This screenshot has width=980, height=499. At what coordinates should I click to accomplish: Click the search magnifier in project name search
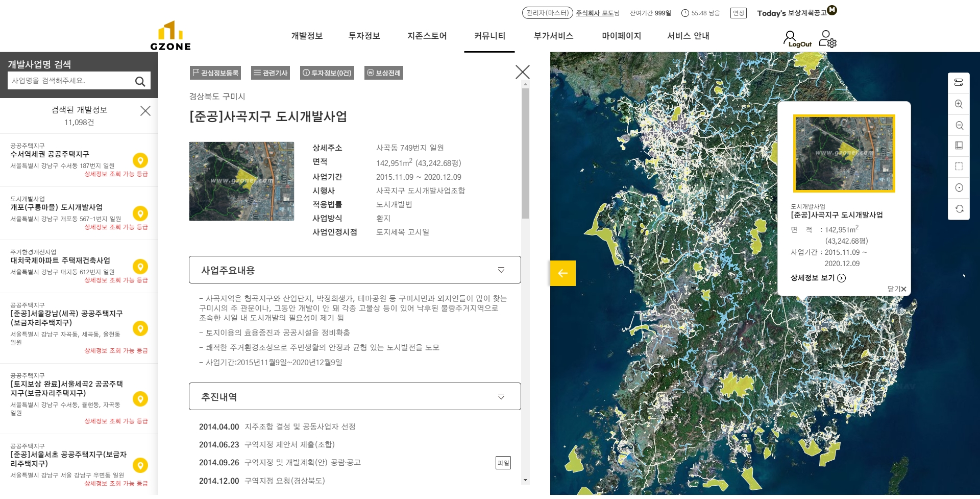(140, 81)
